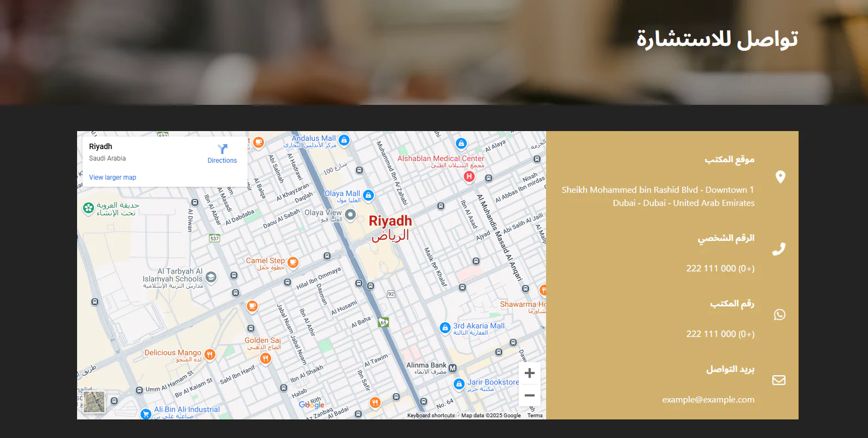Click the بريد التواصل heading
868x438 pixels.
[730, 369]
